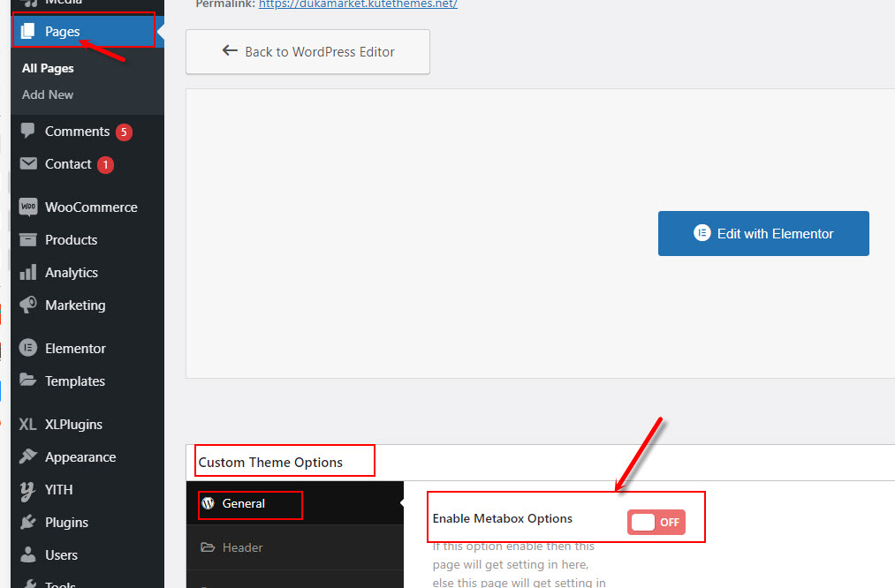The height and width of the screenshot is (588, 895).
Task: Open Pages in the sidebar menu
Action: tap(87, 32)
